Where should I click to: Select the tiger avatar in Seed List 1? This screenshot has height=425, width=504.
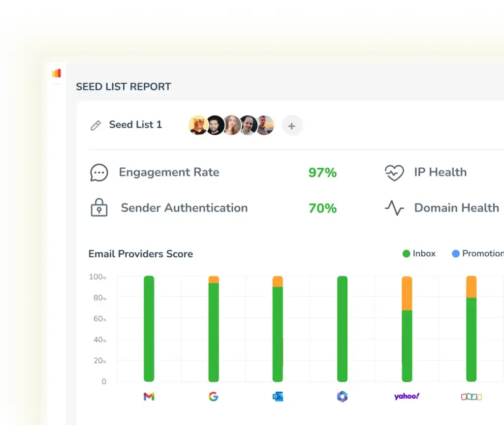pyautogui.click(x=198, y=125)
